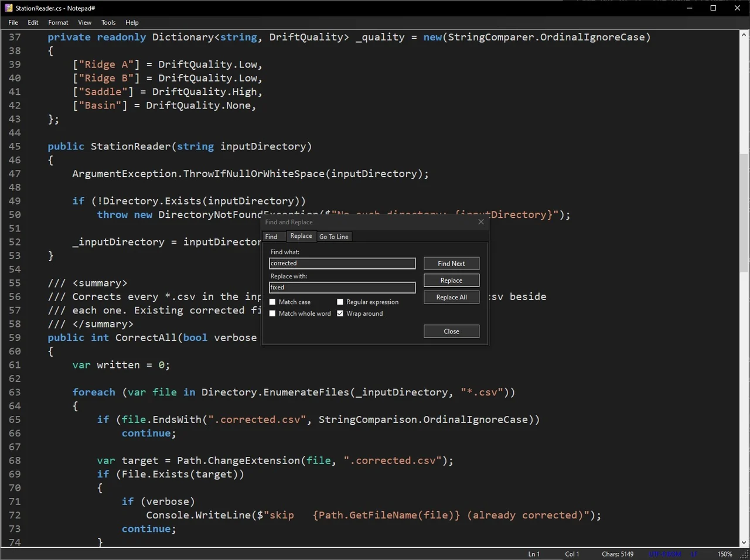Click the scrollbar up arrow
The height and width of the screenshot is (560, 750).
coord(744,34)
